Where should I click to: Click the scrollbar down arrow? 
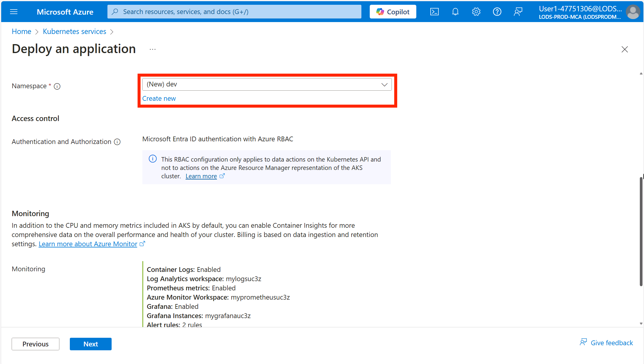(x=641, y=323)
